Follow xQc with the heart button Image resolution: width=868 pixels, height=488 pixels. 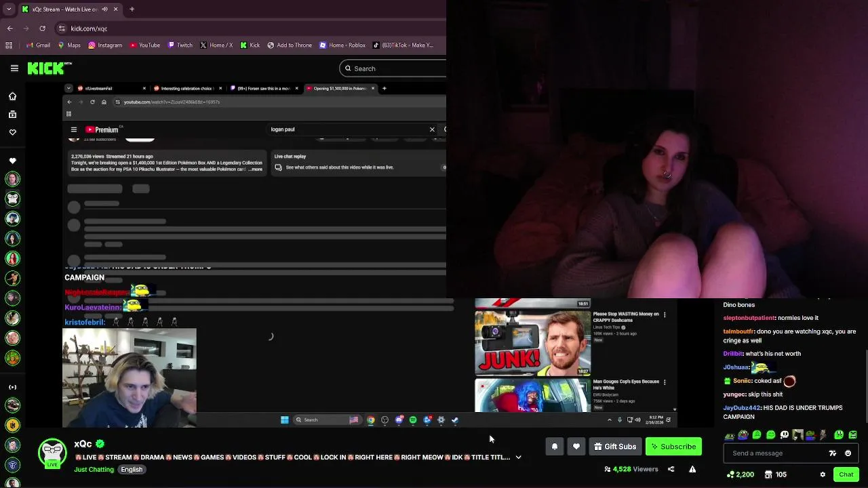tap(576, 447)
